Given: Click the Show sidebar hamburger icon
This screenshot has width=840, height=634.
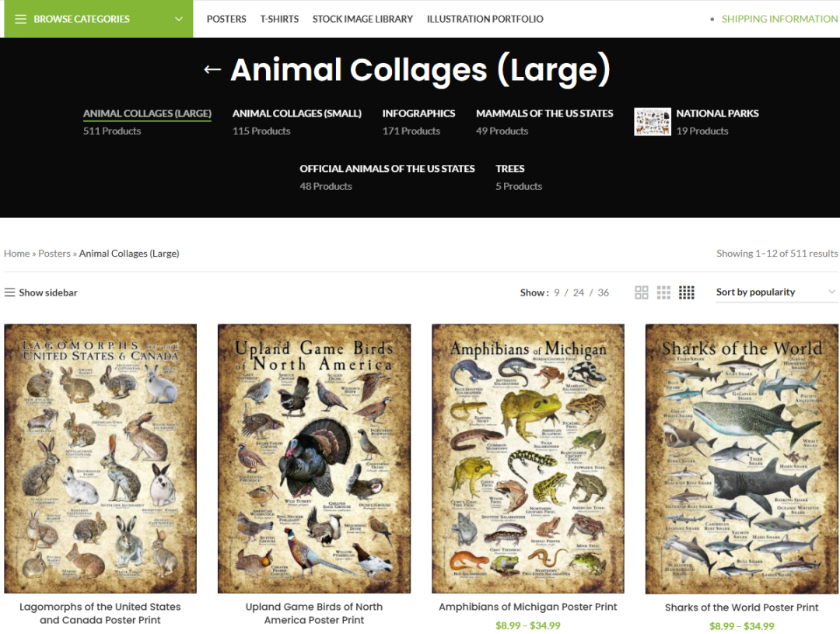Looking at the screenshot, I should point(9,292).
